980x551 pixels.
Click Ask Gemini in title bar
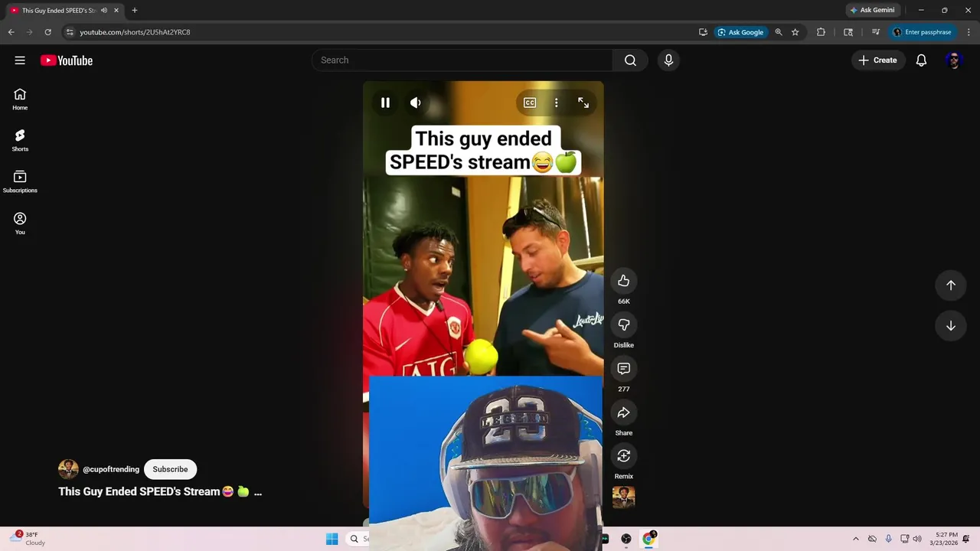click(x=871, y=10)
